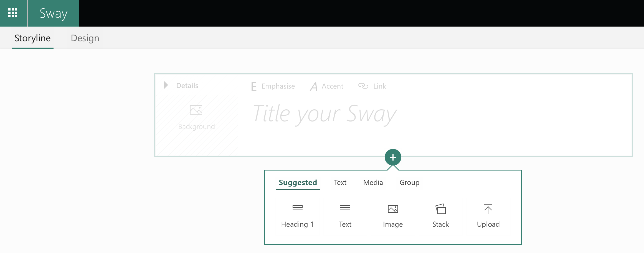
Task: Choose the Upload option
Action: pyautogui.click(x=488, y=216)
